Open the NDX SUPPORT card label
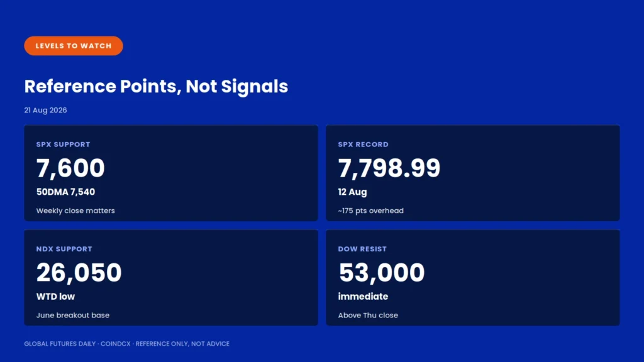Screen dimensions: 644x362 click(64, 249)
